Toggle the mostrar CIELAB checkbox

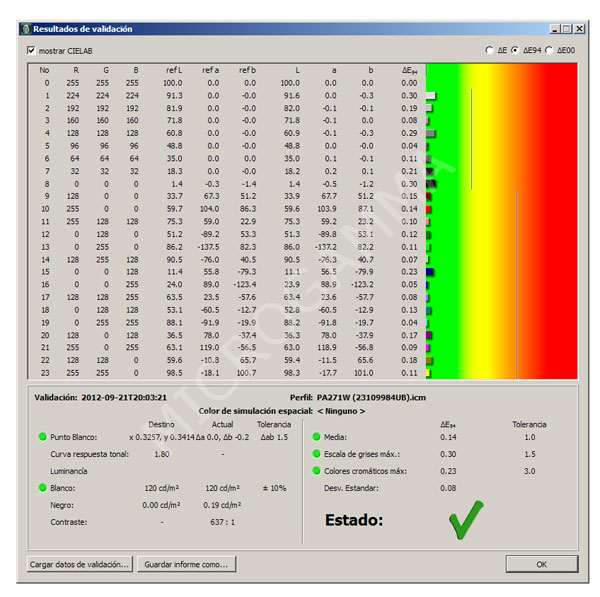point(31,49)
